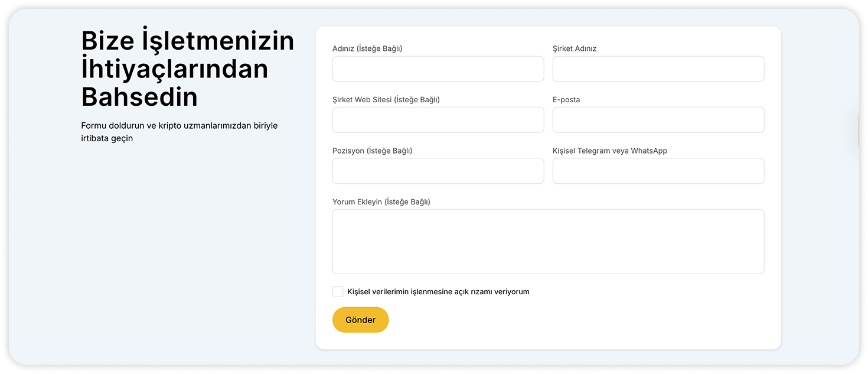This screenshot has height=374, width=868.
Task: Click the 'Pozisyon (İsteğe Bağlı)' label
Action: 372,151
